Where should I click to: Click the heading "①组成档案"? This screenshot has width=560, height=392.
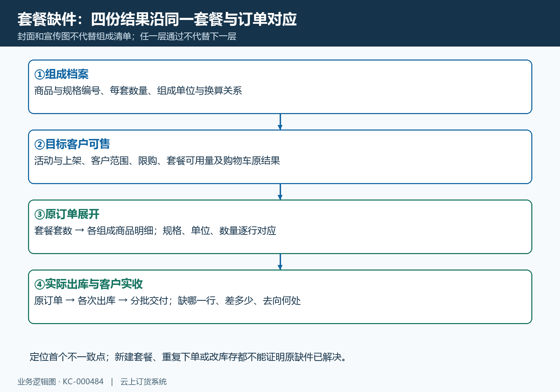(x=62, y=74)
